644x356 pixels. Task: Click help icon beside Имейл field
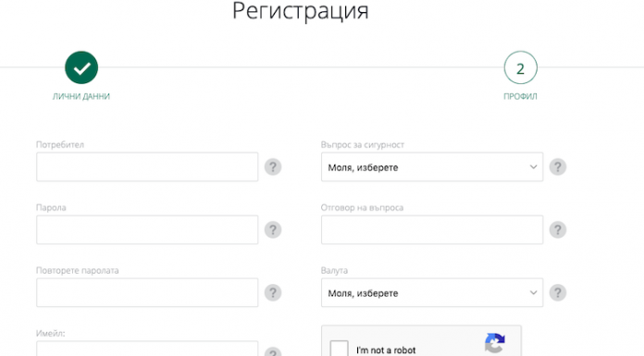coord(273,352)
